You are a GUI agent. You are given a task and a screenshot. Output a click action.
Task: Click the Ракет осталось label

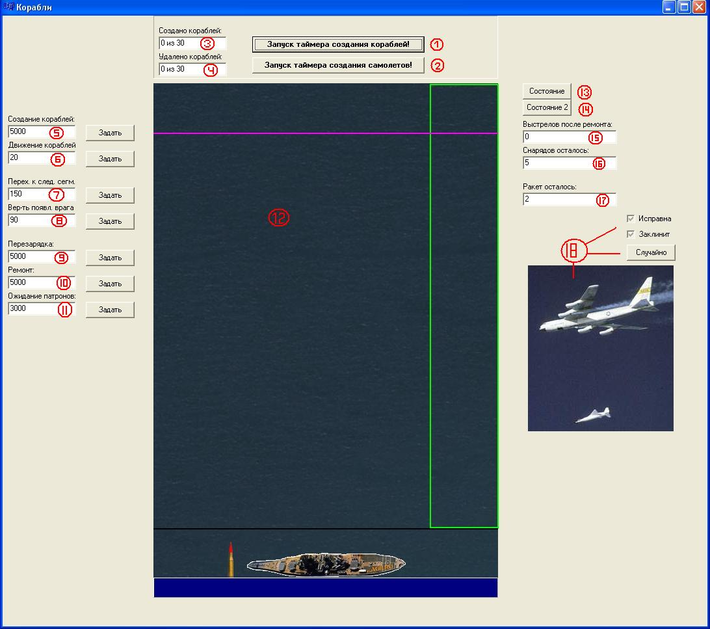[549, 187]
